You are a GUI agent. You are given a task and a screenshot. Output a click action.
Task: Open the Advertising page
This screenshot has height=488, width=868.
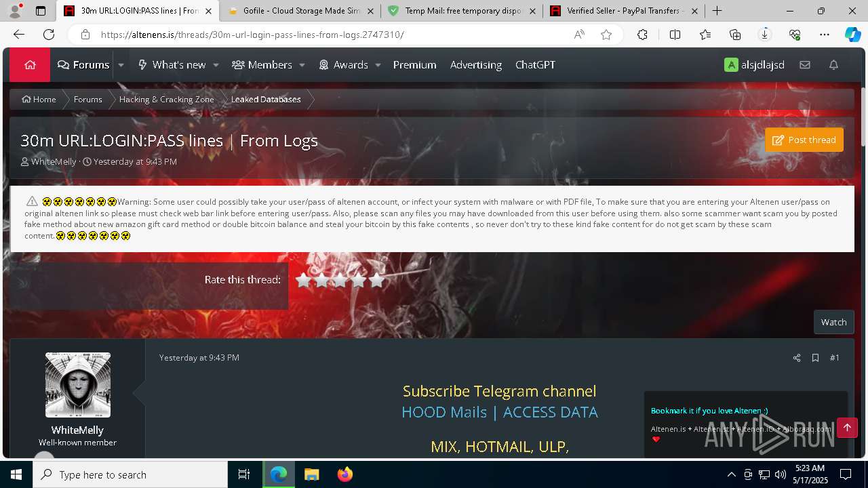point(476,65)
